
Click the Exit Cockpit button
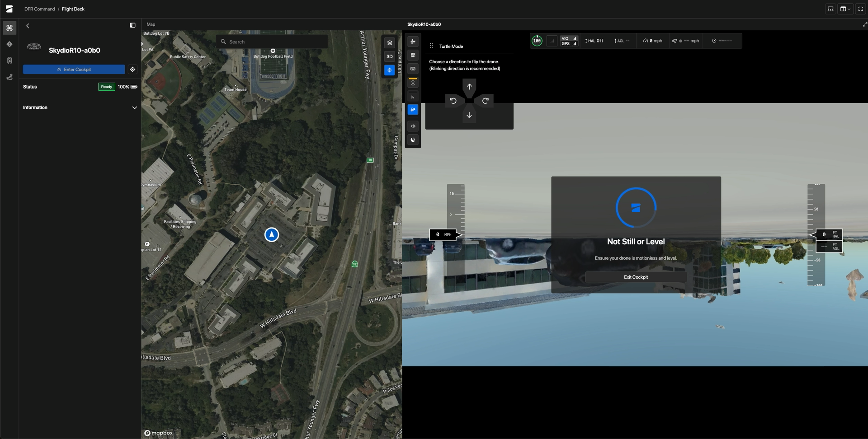tap(636, 277)
